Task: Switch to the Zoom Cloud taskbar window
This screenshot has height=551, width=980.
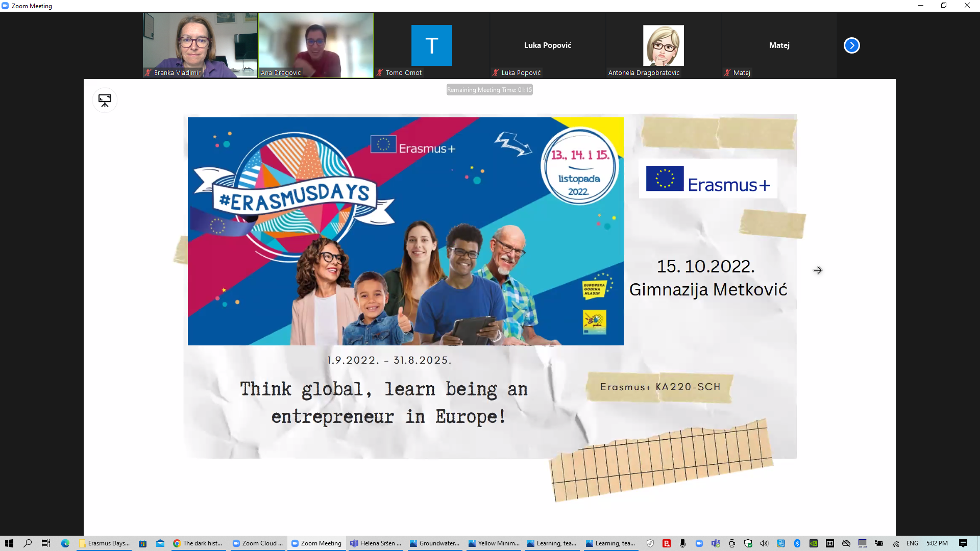Action: point(258,543)
